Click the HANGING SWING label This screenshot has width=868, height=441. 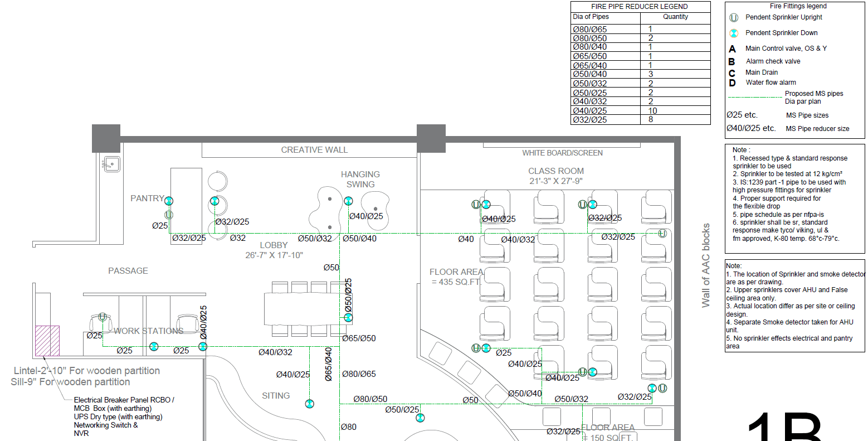coord(360,180)
